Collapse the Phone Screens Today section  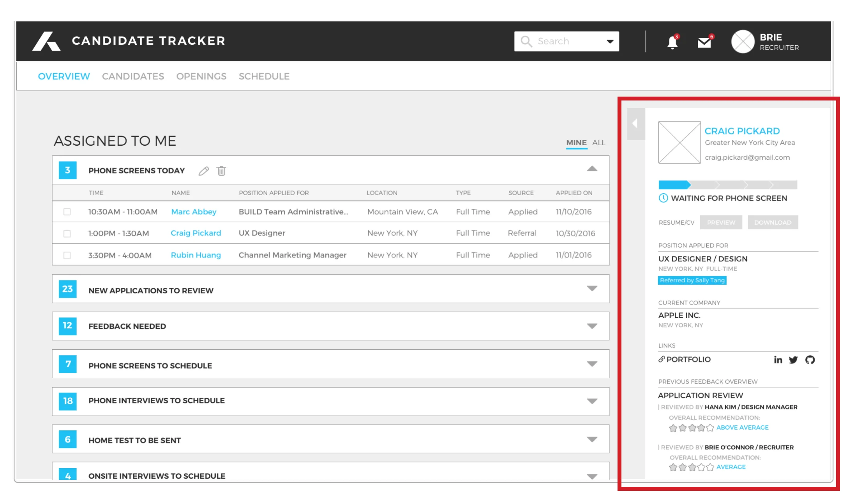[592, 169]
